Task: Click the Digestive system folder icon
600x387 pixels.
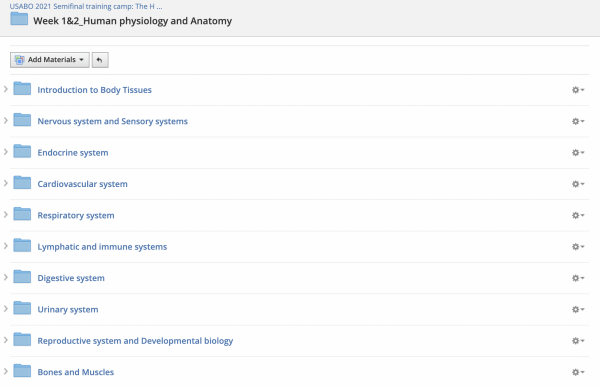Action: [x=22, y=277]
